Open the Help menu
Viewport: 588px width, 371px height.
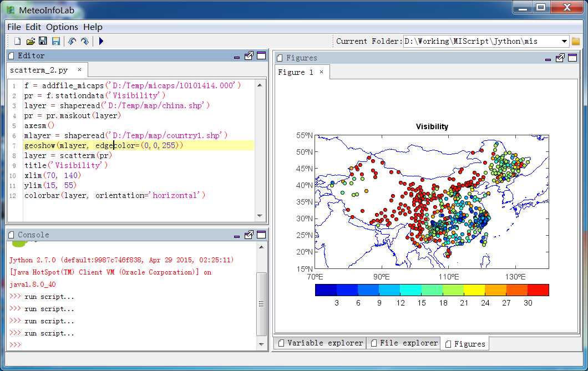click(x=93, y=27)
